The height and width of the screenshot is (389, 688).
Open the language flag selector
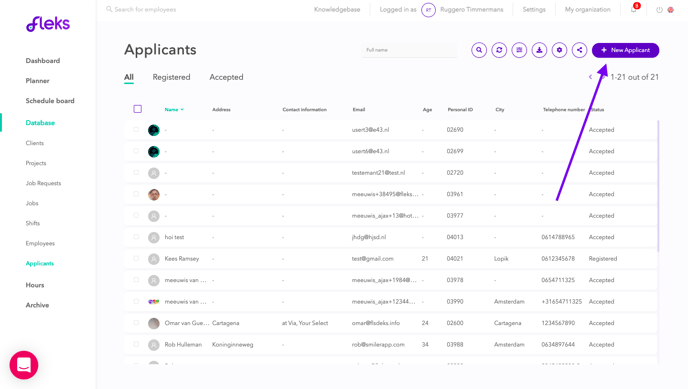click(x=670, y=10)
